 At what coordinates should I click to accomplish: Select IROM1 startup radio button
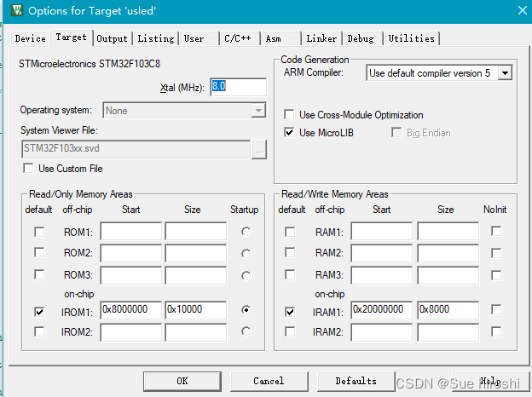(x=246, y=309)
